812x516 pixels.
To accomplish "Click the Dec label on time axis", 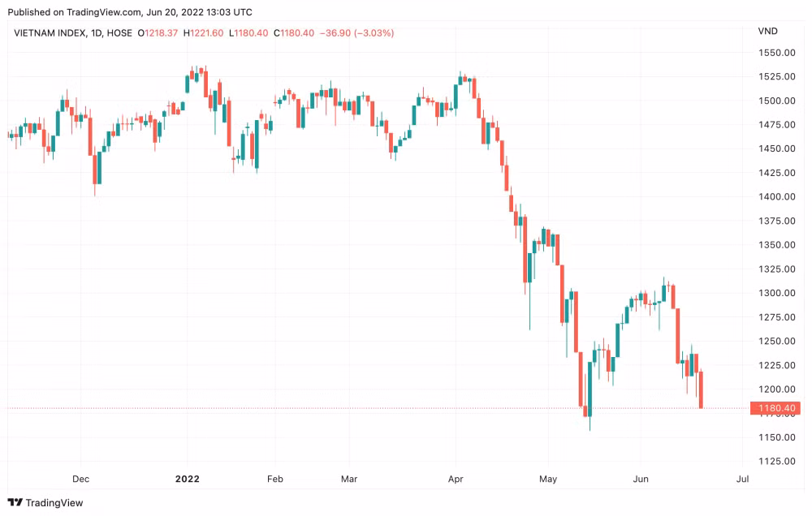I will point(80,479).
